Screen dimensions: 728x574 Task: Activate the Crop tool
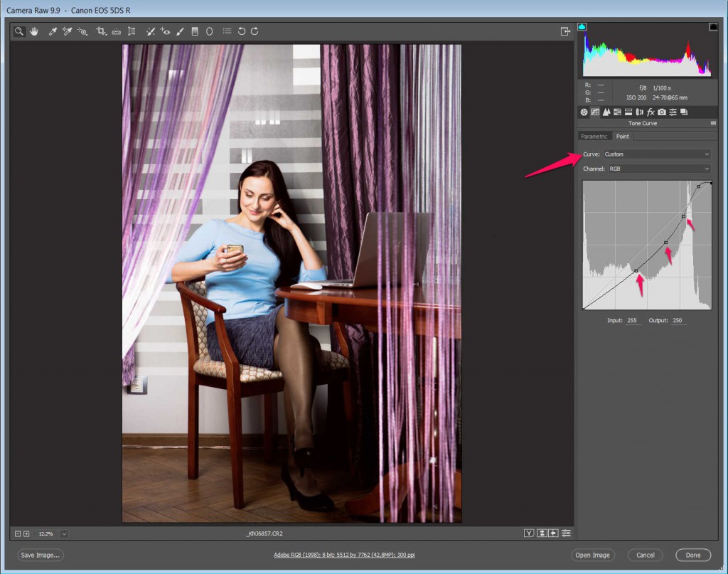(x=101, y=31)
